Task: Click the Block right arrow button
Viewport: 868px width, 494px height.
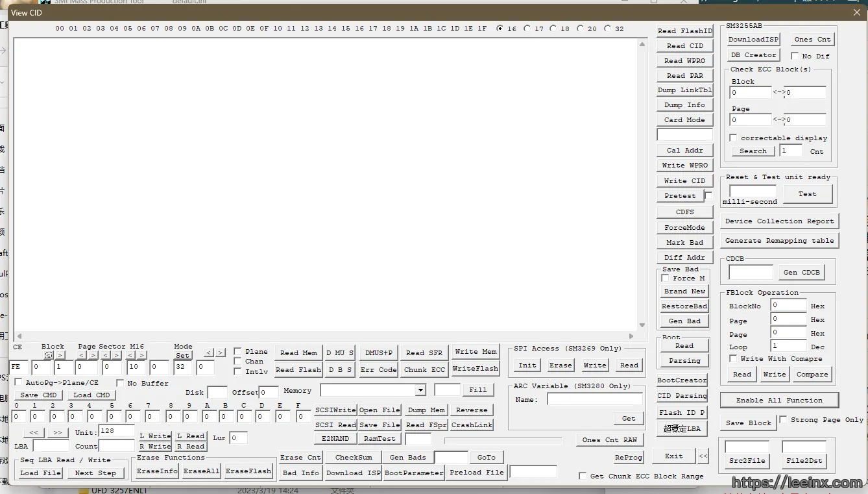Action: click(60, 355)
